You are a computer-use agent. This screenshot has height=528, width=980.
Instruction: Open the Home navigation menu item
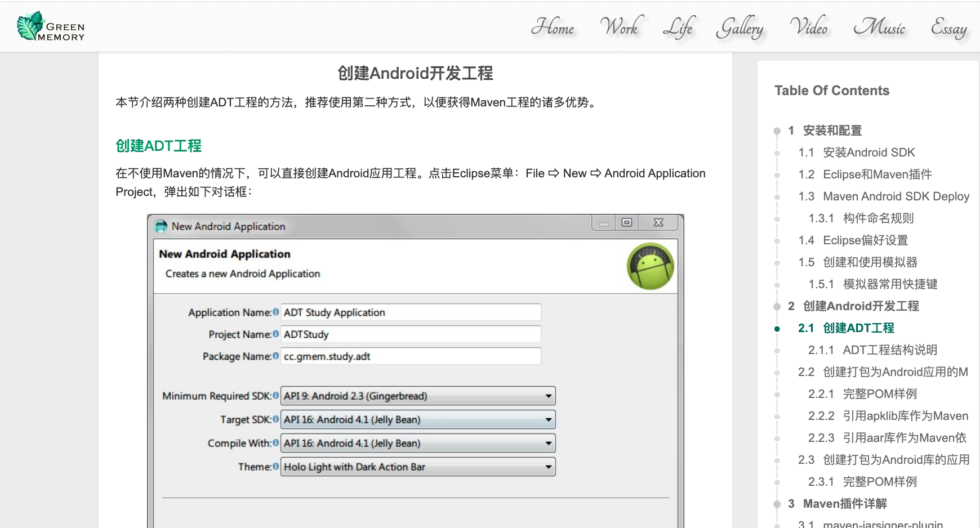[553, 26]
